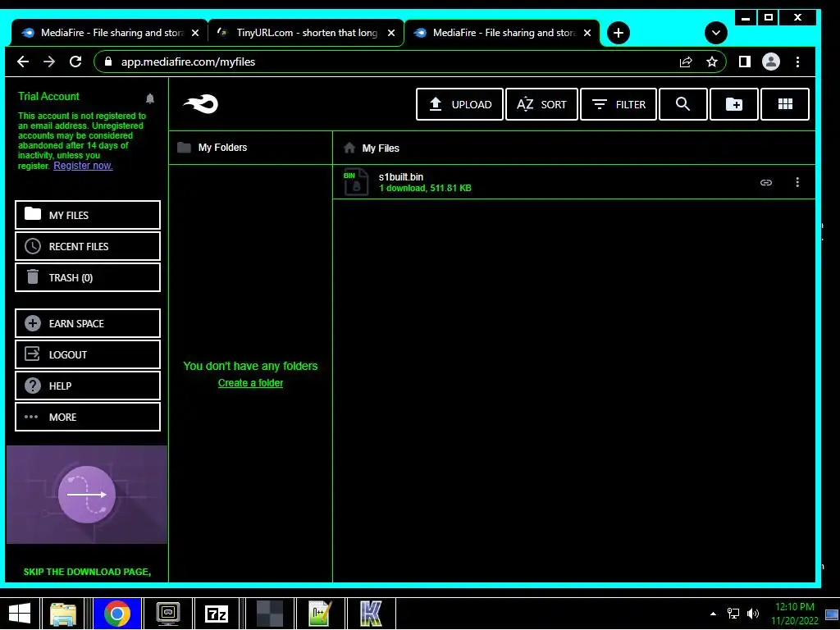
Task: Open a new browser tab
Action: [619, 33]
